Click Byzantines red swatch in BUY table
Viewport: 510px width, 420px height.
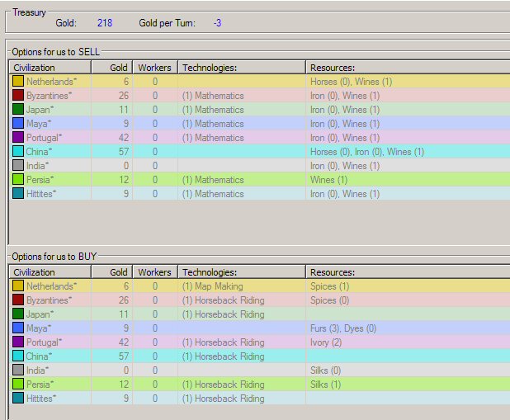[18, 300]
